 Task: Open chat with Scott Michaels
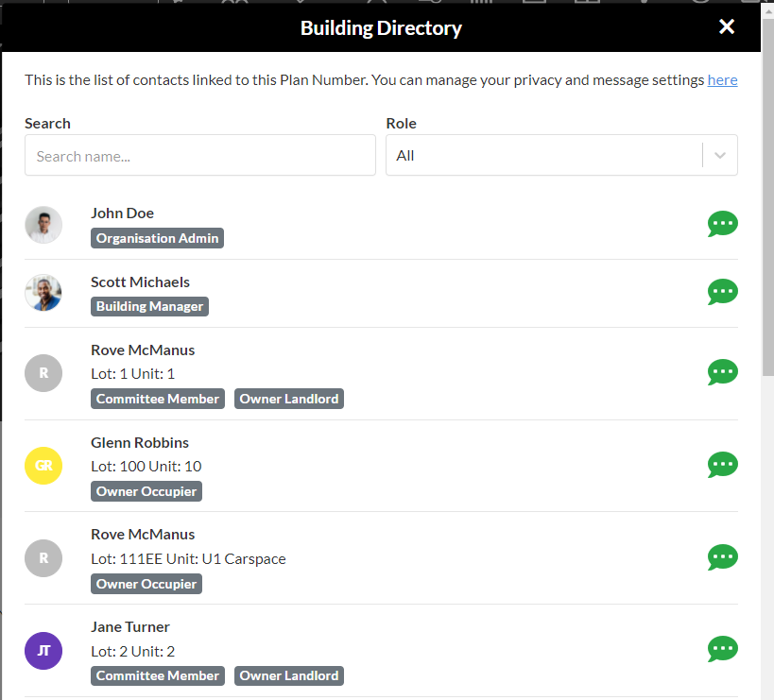point(722,292)
